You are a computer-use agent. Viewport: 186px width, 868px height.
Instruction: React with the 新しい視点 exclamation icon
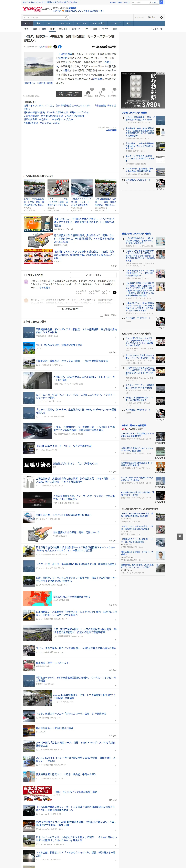(112, 93)
